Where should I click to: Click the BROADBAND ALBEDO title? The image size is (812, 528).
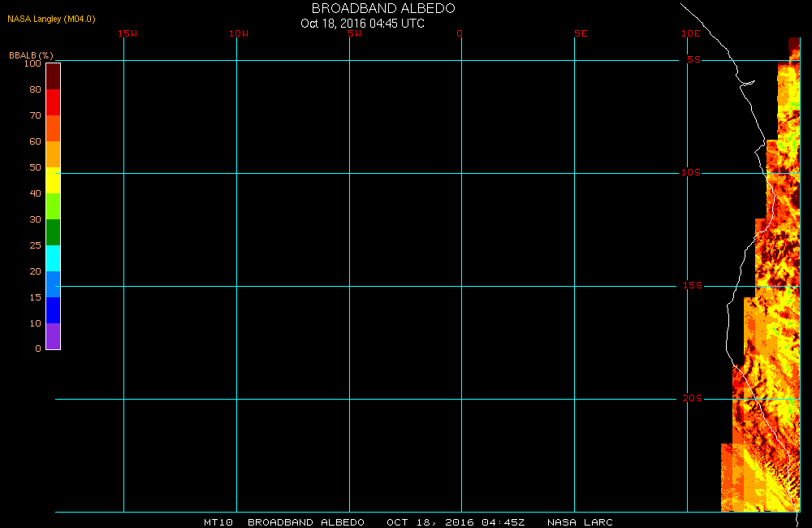(383, 8)
